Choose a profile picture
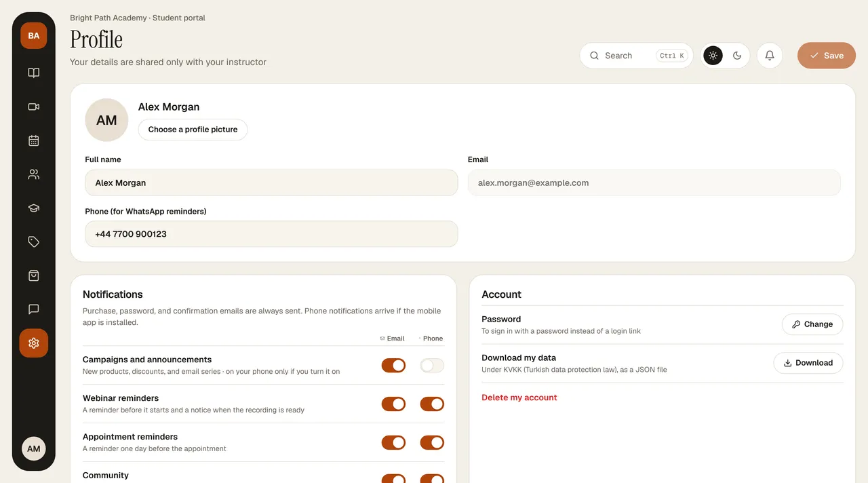This screenshot has height=483, width=868. click(193, 130)
